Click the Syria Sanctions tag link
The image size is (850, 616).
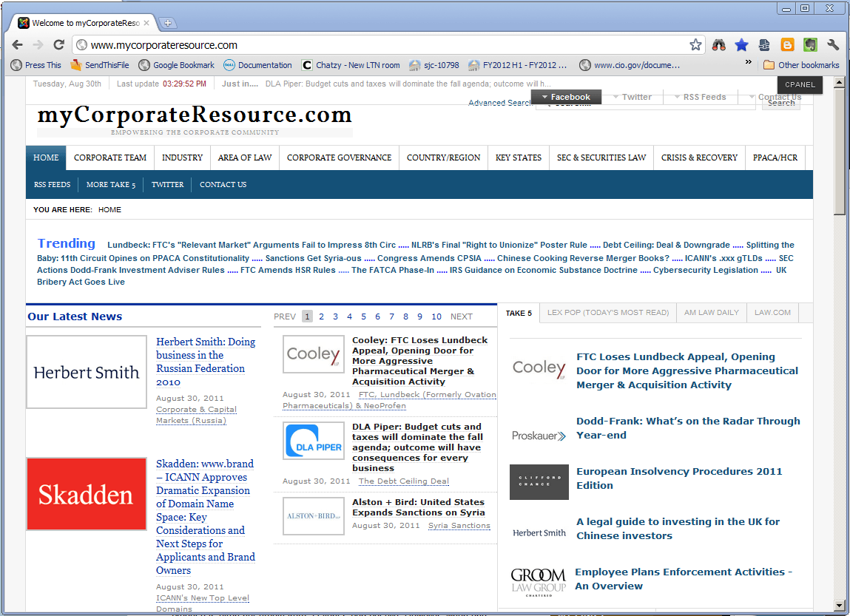coord(459,526)
